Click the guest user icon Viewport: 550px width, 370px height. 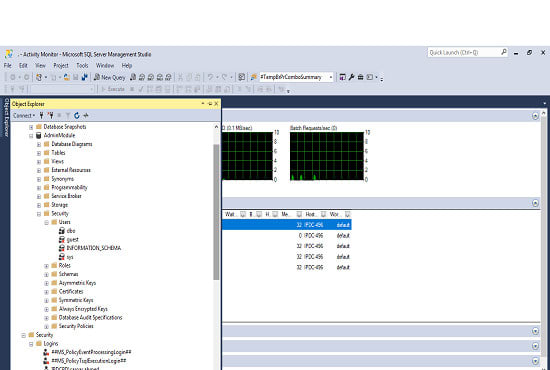[x=62, y=240]
